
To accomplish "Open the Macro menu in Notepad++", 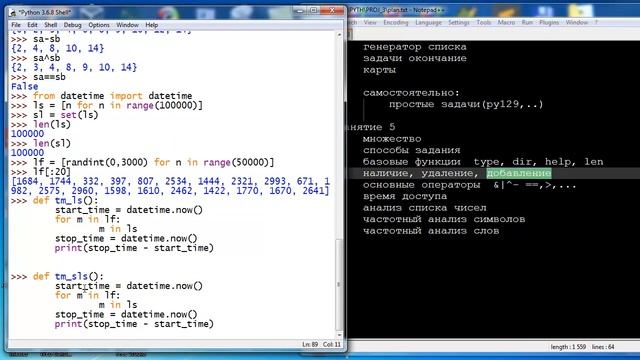I will coord(506,22).
